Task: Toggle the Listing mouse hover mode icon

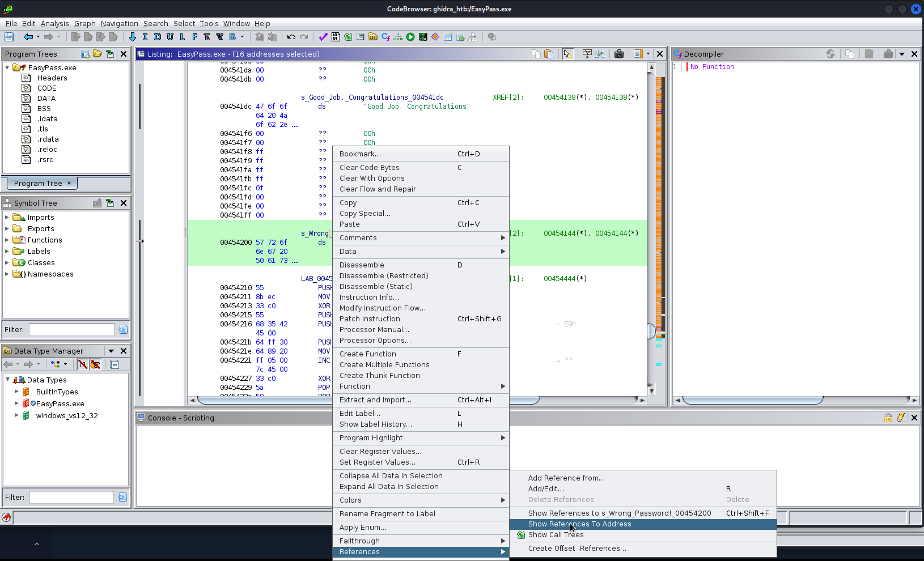Action: tap(567, 54)
